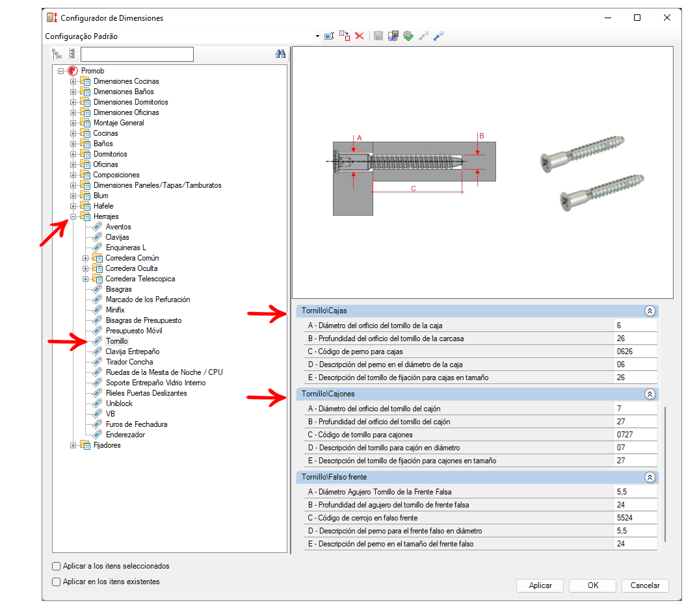Expand the Dimensiones Cocinas node

click(x=73, y=81)
